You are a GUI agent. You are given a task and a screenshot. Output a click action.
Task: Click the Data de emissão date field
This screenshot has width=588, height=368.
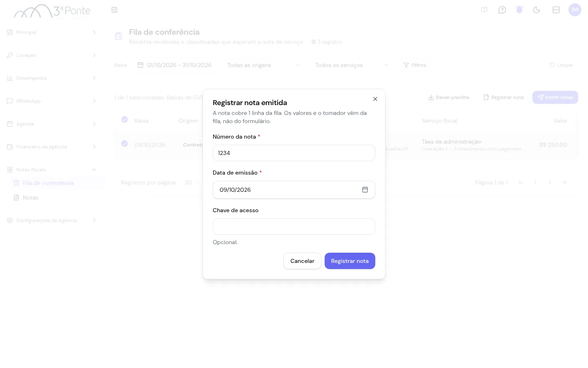(294, 190)
